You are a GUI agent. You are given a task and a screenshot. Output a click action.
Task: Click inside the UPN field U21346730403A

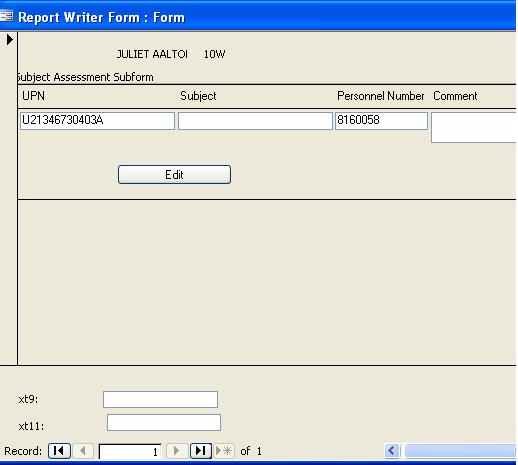click(97, 121)
